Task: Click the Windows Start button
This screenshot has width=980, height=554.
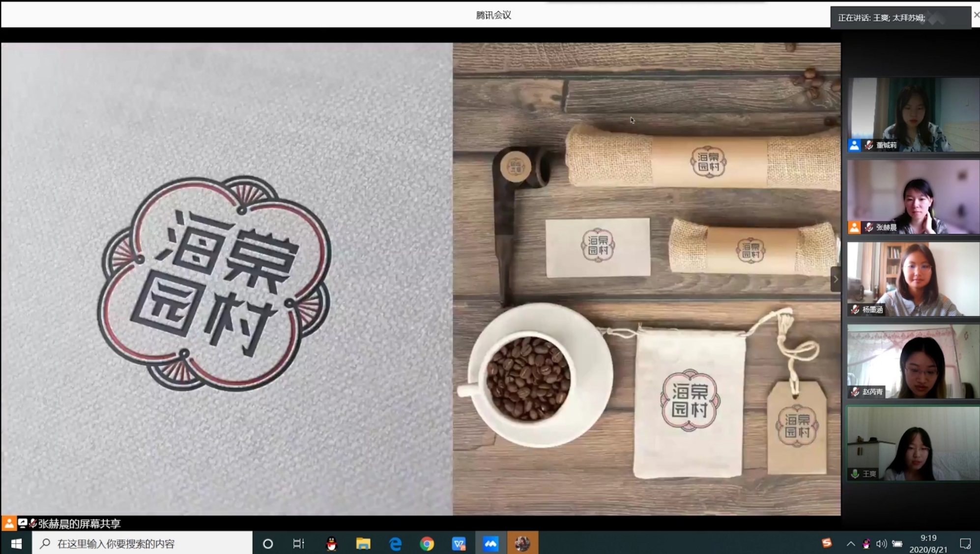Action: tap(16, 543)
